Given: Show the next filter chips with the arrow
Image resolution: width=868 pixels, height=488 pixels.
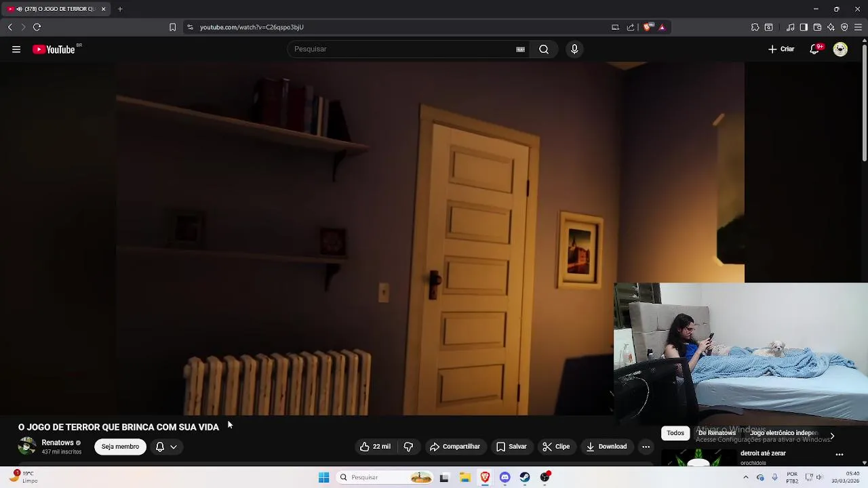Looking at the screenshot, I should point(832,436).
